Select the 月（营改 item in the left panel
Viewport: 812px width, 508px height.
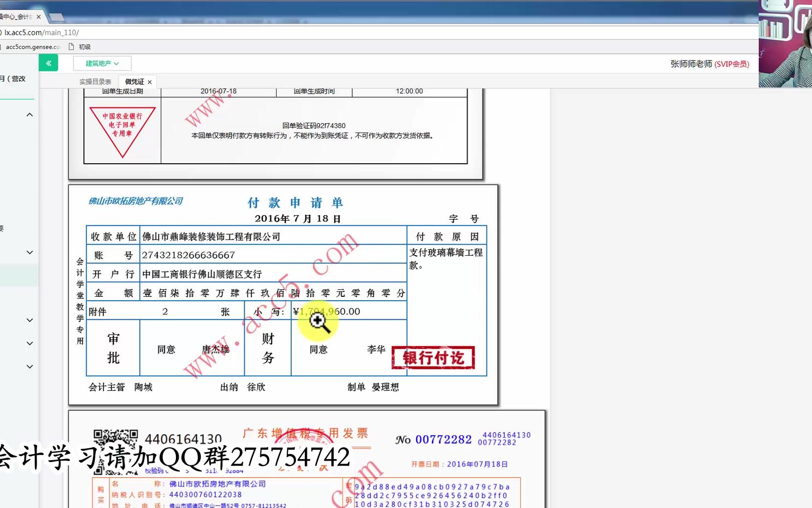point(13,78)
